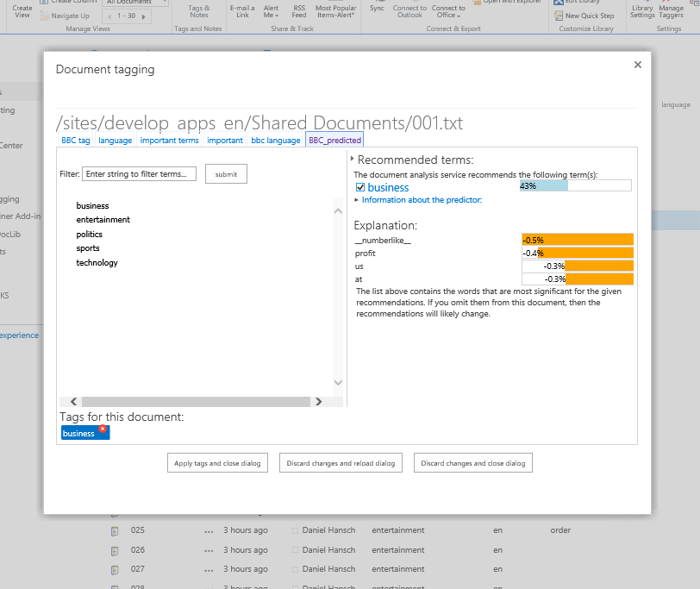The width and height of the screenshot is (700, 589).
Task: Switch to the BBC tag tab
Action: (x=76, y=140)
